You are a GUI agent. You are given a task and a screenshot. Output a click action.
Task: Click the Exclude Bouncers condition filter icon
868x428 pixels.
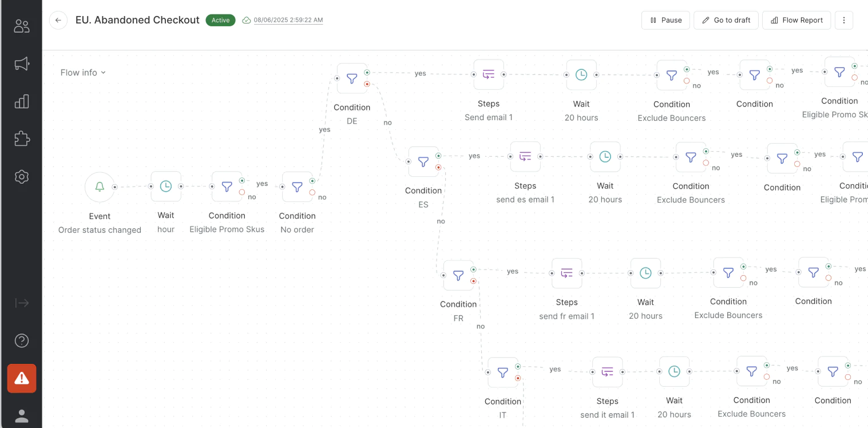[x=671, y=75]
